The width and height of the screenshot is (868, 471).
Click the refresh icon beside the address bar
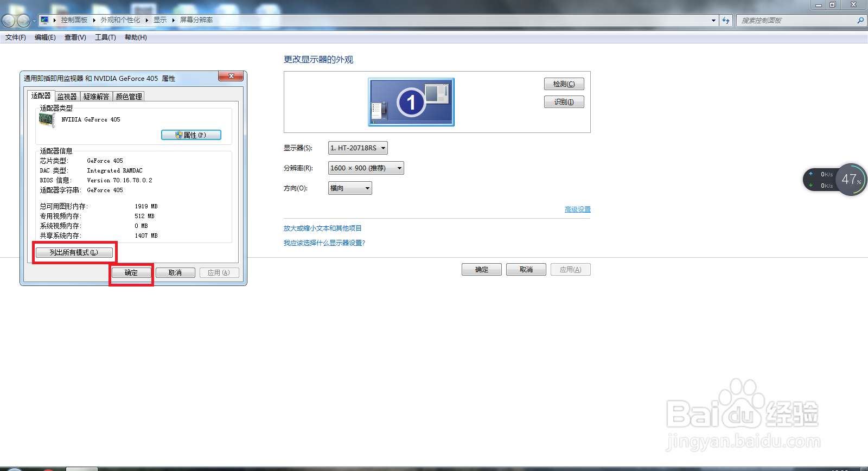tap(726, 20)
